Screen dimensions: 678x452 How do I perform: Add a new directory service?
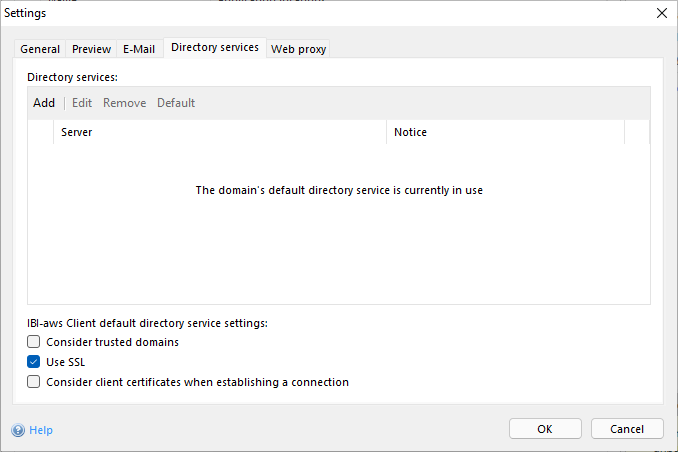44,103
